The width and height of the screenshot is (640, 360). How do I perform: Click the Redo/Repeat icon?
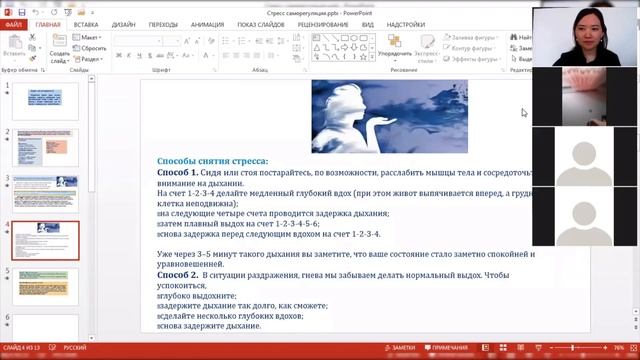(x=54, y=13)
